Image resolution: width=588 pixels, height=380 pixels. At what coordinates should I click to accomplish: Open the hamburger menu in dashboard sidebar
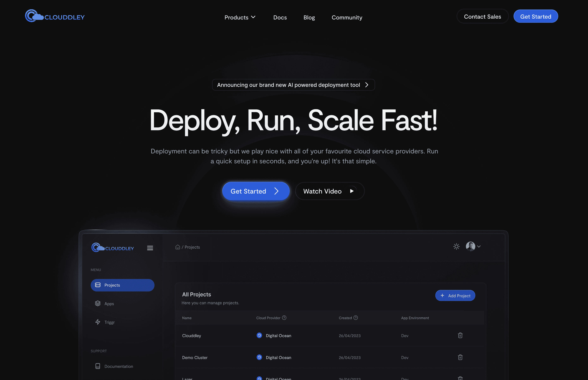tap(150, 248)
